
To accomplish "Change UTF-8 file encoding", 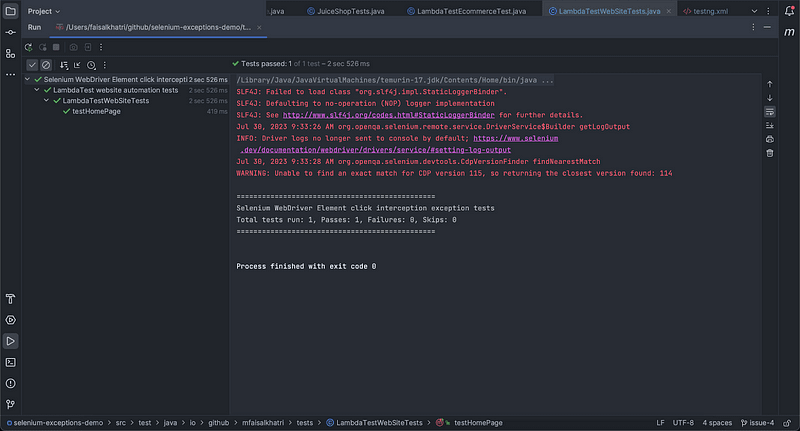I will tap(683, 423).
